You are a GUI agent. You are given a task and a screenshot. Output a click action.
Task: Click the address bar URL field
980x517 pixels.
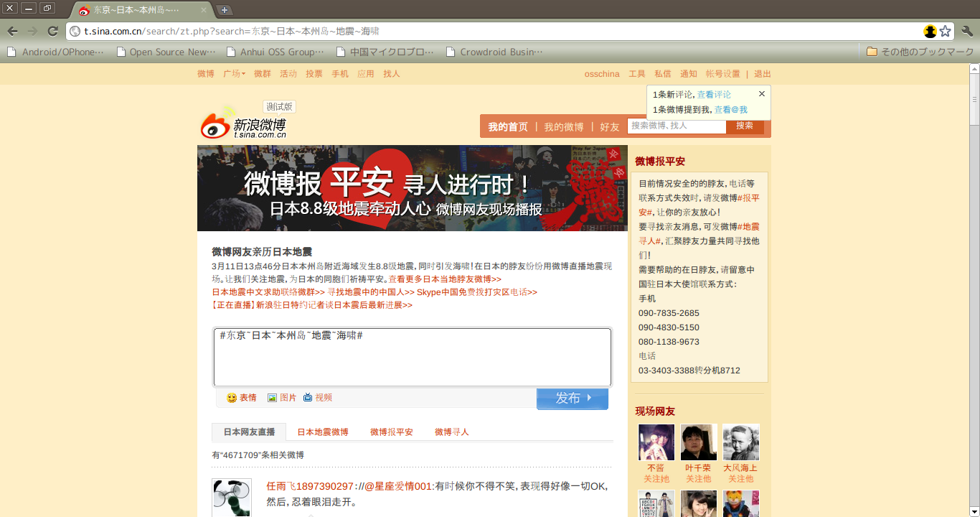(495, 31)
